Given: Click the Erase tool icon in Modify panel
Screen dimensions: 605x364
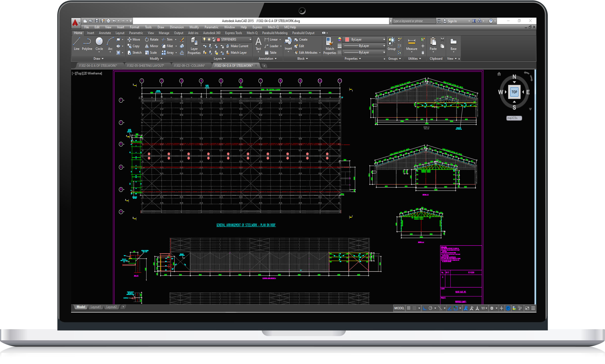Looking at the screenshot, I should click(182, 40).
